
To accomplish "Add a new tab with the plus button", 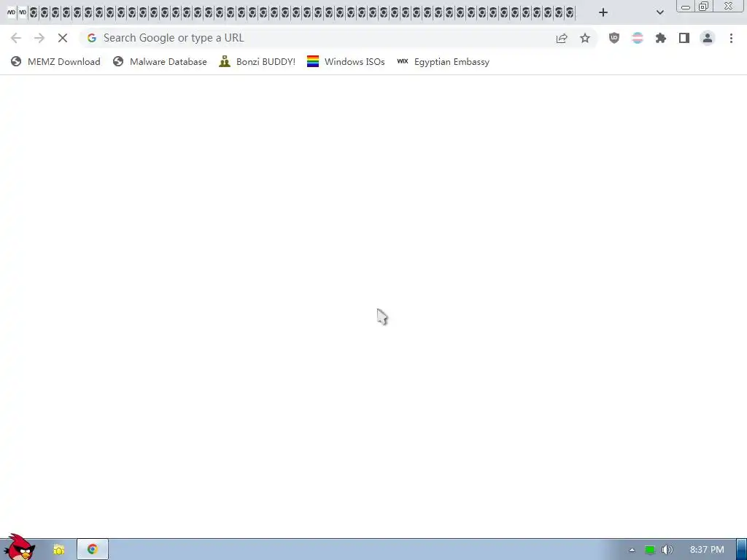I will click(603, 12).
